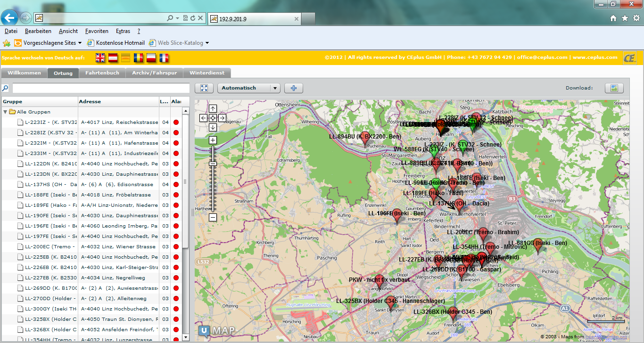Image resolution: width=644 pixels, height=343 pixels.
Task: Zoom in using the map plus button
Action: coord(213,140)
